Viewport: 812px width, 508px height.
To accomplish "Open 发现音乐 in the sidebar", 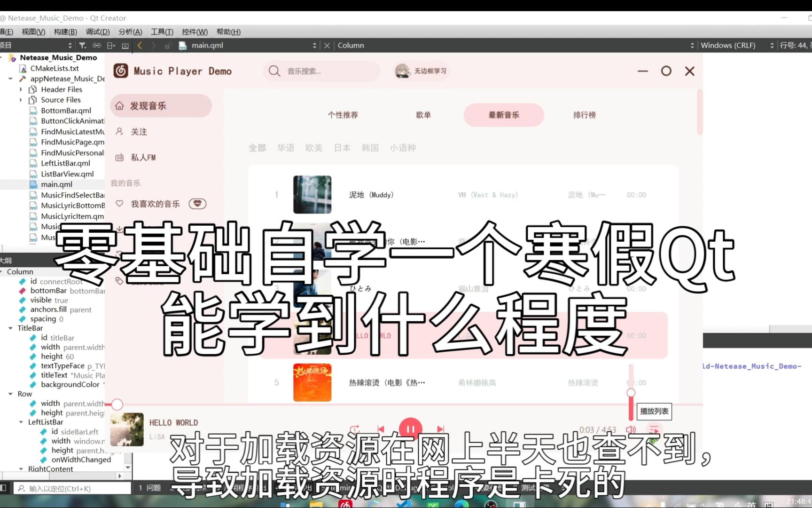I will (161, 106).
